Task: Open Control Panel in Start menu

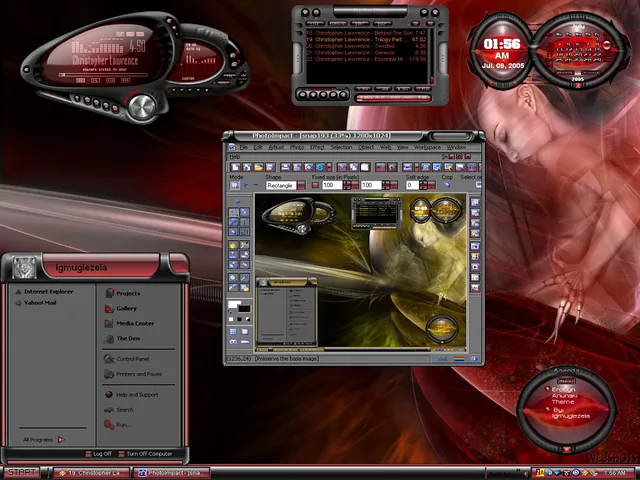Action: point(132,358)
